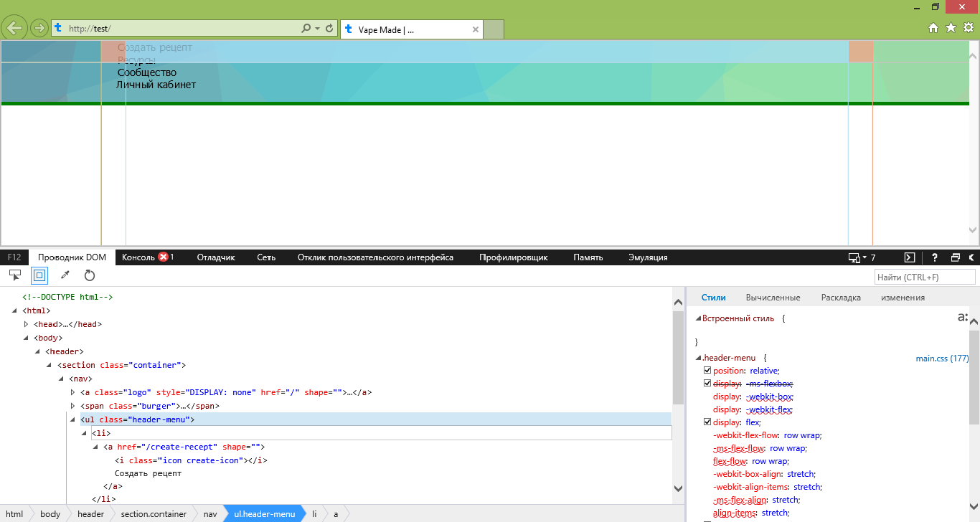Screen dimensions: 980x522
Task: Click the page viewport scrollbar down arrow
Action: 973,230
